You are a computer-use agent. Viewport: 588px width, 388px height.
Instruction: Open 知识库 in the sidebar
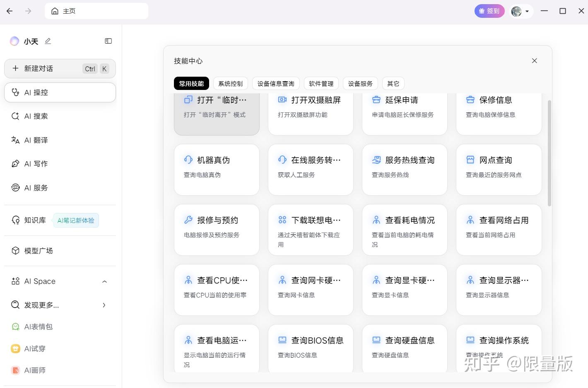click(x=29, y=220)
